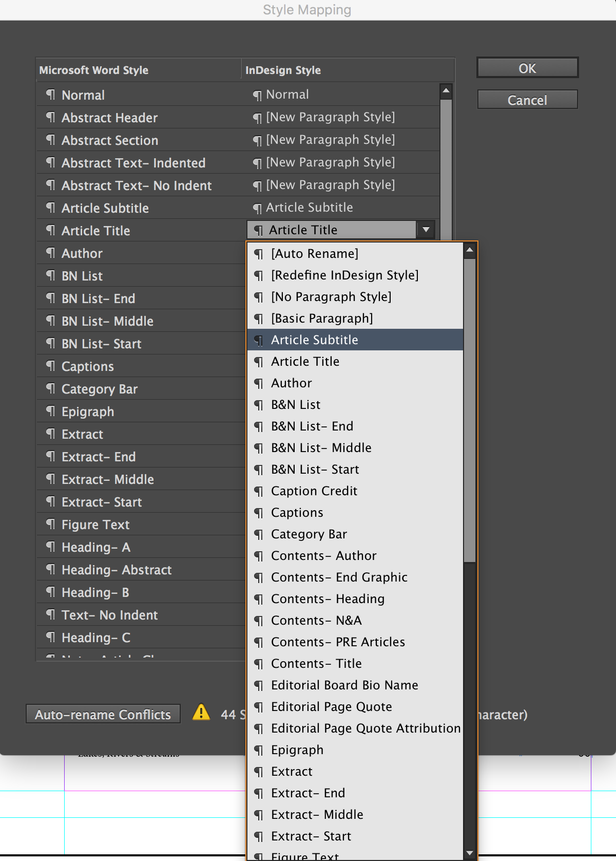Click the Auto-rename Conflicts button
Screen dimensions: 616x861
pyautogui.click(x=103, y=714)
